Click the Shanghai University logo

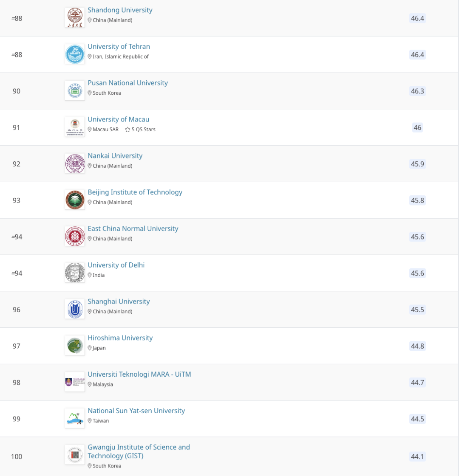pos(75,309)
